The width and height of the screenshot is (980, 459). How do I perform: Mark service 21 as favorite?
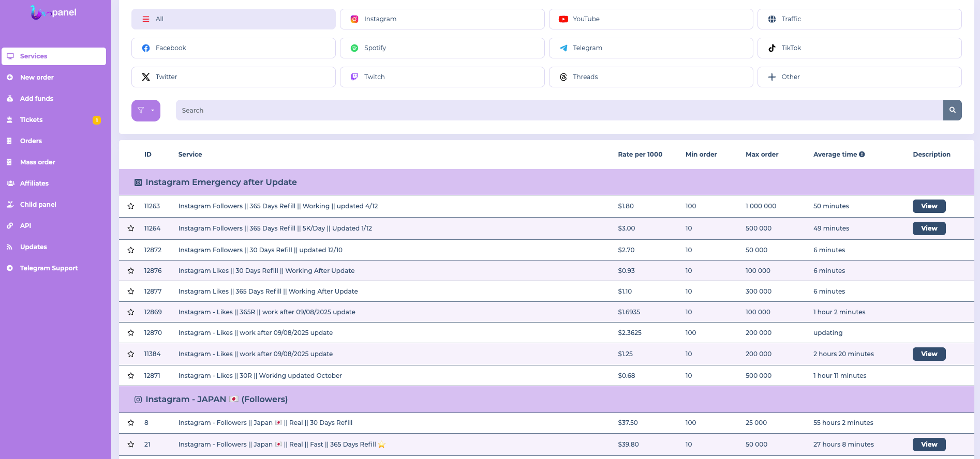point(131,445)
